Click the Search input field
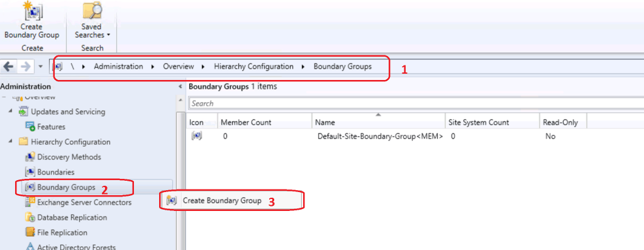 pyautogui.click(x=416, y=103)
